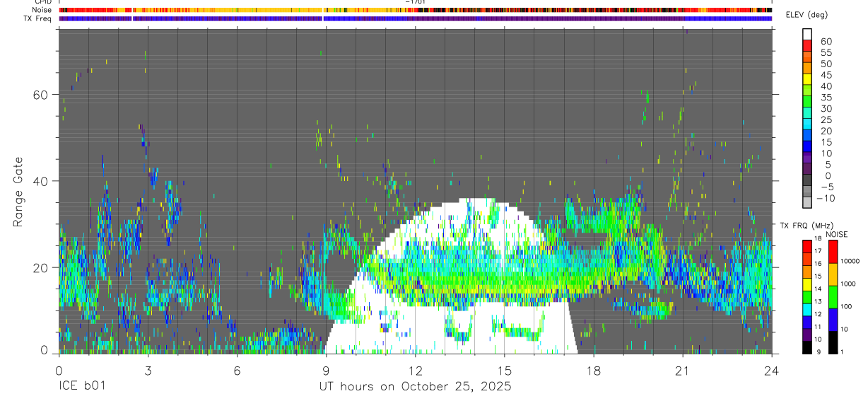
Task: Click the '1' value on NOISE scale
Action: click(x=842, y=351)
